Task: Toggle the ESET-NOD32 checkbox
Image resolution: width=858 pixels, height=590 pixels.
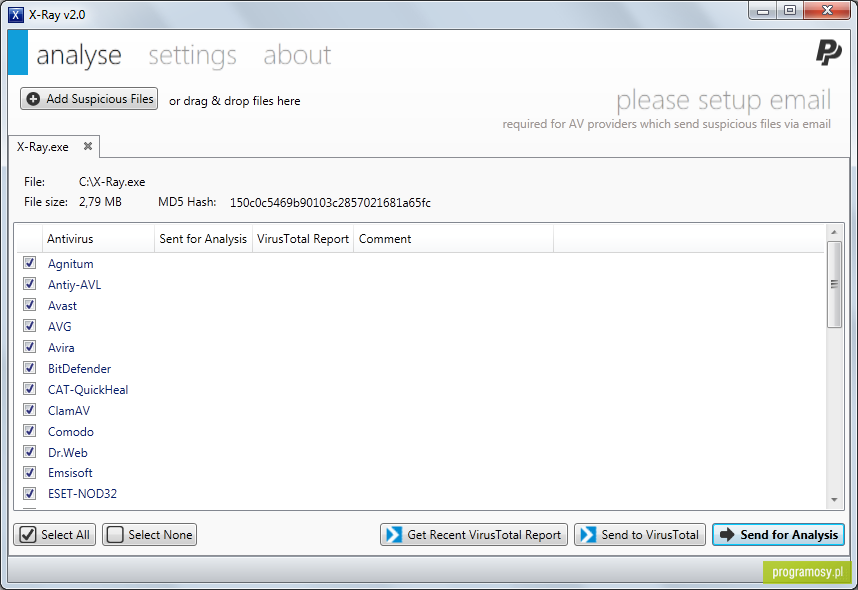Action: [x=30, y=494]
